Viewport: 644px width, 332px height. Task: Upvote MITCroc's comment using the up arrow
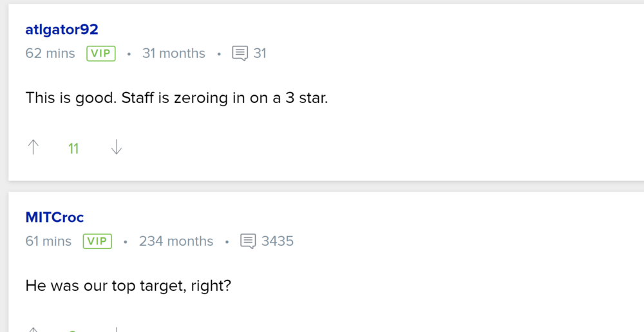pos(33,329)
